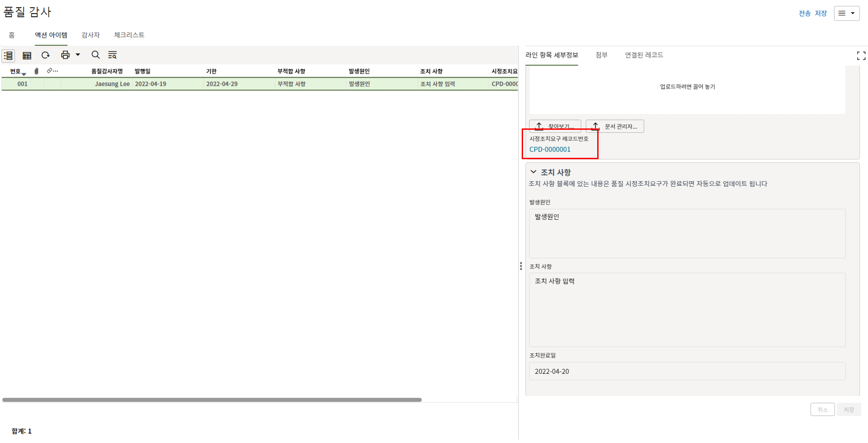Click the refresh icon in toolbar
Image resolution: width=868 pixels, height=443 pixels.
coord(46,55)
